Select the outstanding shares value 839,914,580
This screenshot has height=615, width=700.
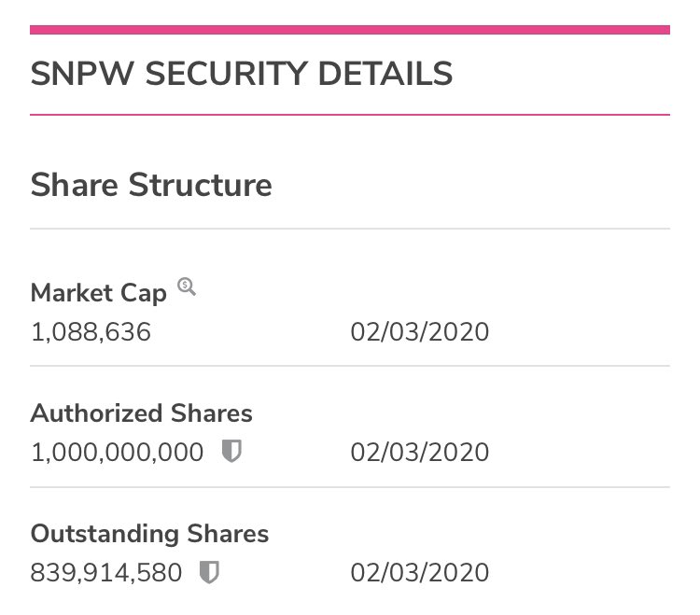[x=106, y=573]
